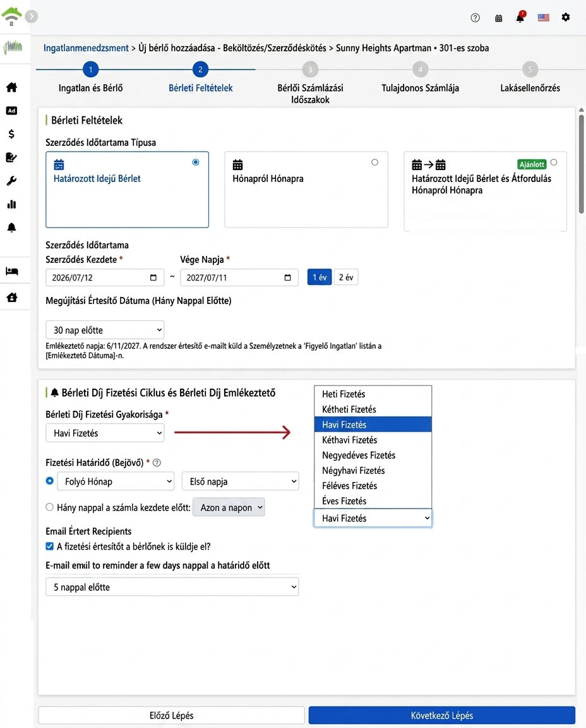Go to Home in sidebar
Screen dimensions: 586x728
11,87
